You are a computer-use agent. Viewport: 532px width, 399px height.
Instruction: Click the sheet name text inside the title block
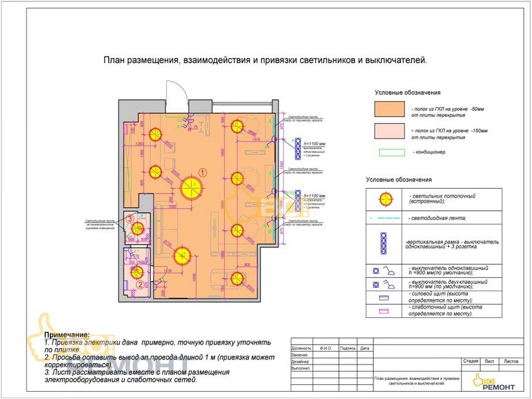pos(417,380)
